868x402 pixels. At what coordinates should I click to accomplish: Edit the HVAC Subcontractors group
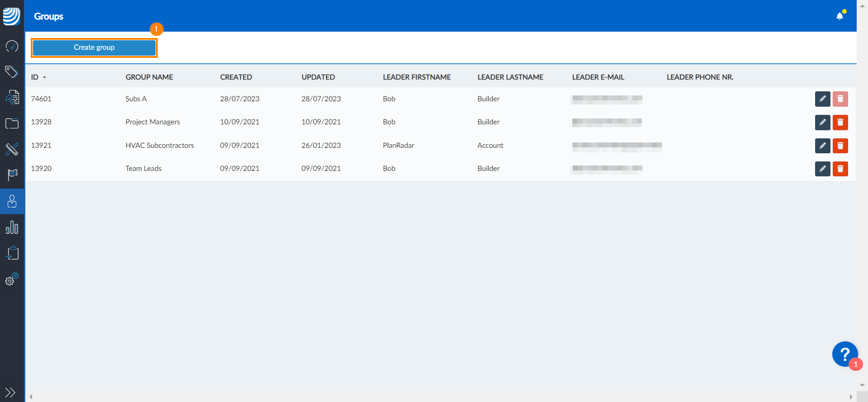click(x=822, y=146)
